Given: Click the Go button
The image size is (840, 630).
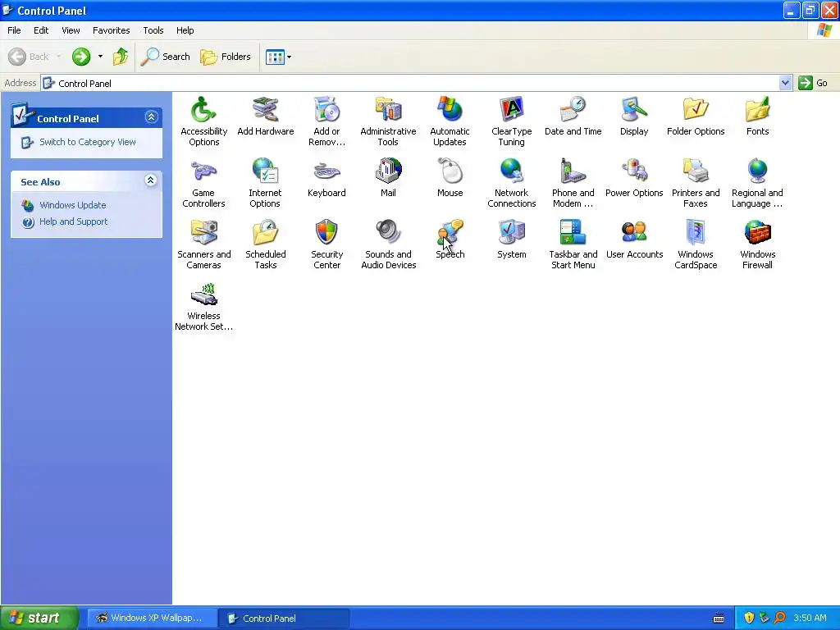Looking at the screenshot, I should pos(813,83).
